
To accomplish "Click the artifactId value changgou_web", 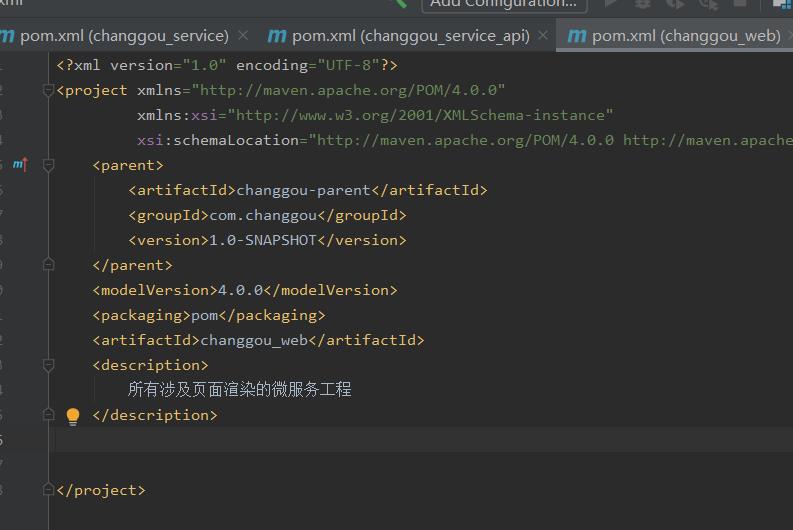I will [x=254, y=340].
